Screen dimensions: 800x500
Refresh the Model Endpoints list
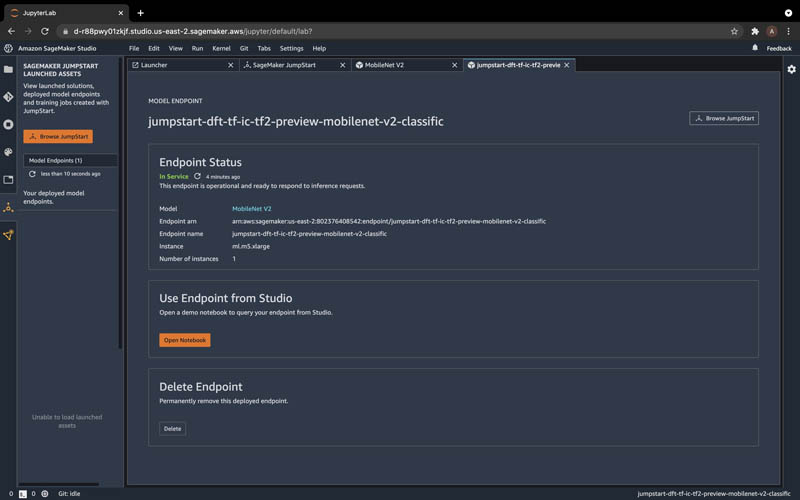32,174
